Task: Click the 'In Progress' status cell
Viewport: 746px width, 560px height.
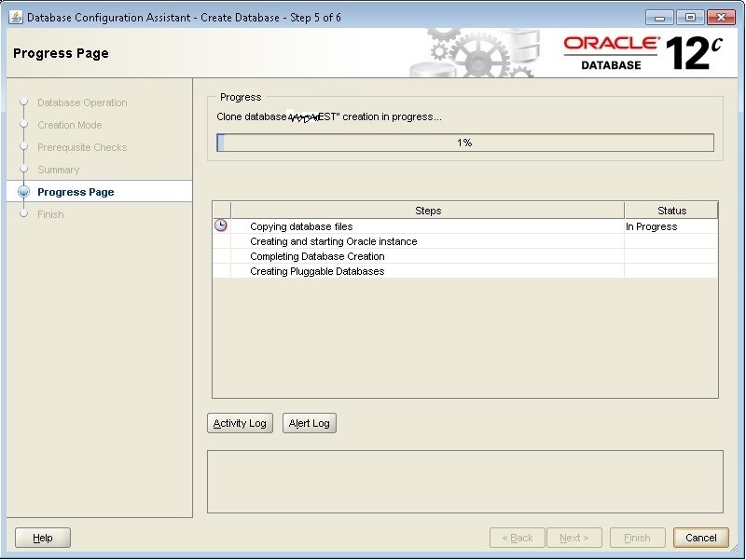Action: coord(670,226)
